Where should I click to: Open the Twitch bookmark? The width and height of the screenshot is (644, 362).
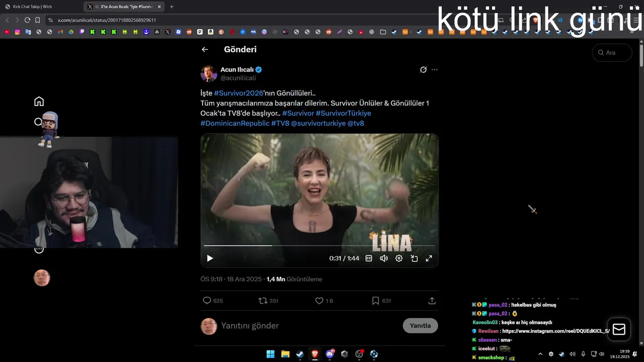82,32
